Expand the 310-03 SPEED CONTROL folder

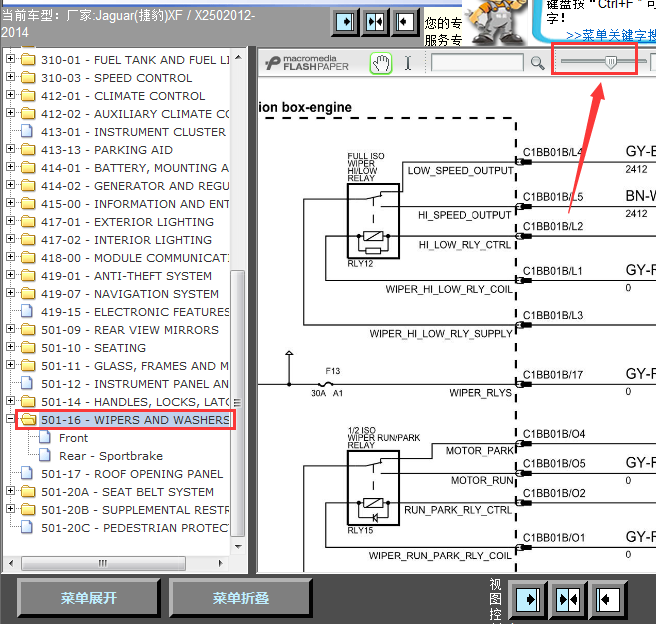coord(10,77)
